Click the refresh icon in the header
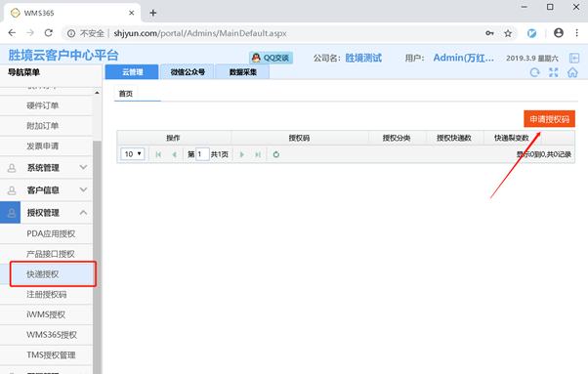This screenshot has width=588, height=374. [x=534, y=72]
